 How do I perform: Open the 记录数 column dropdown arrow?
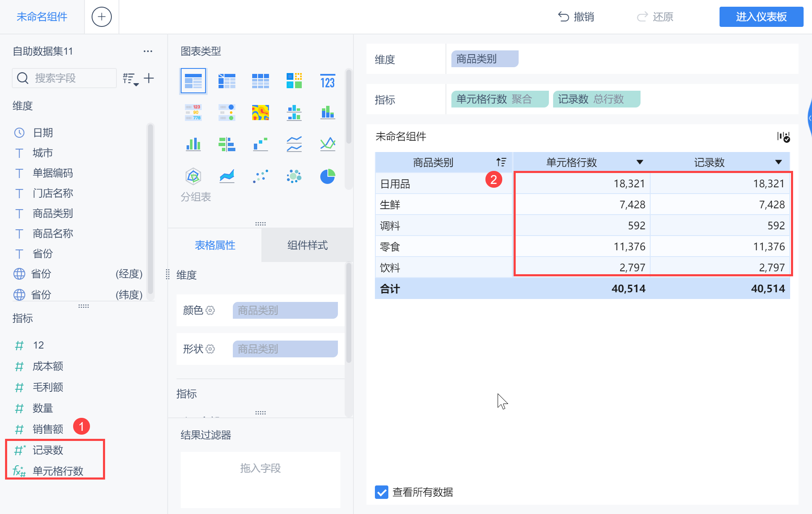[778, 162]
